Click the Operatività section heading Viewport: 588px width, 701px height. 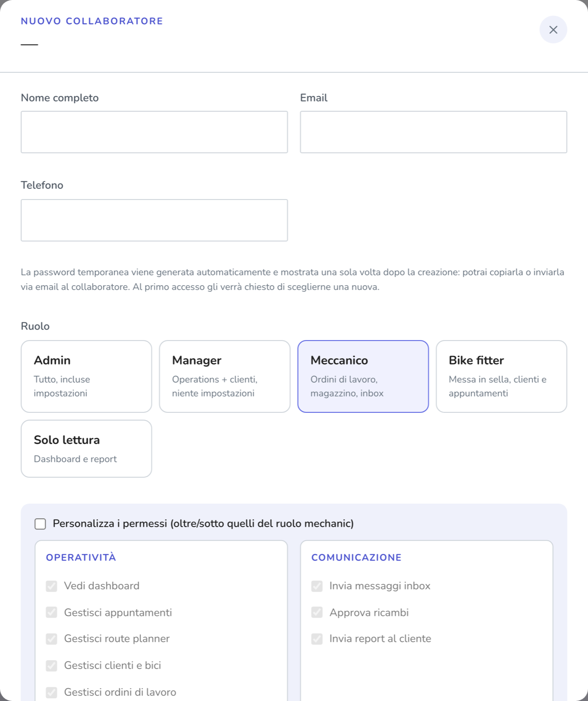pyautogui.click(x=81, y=557)
